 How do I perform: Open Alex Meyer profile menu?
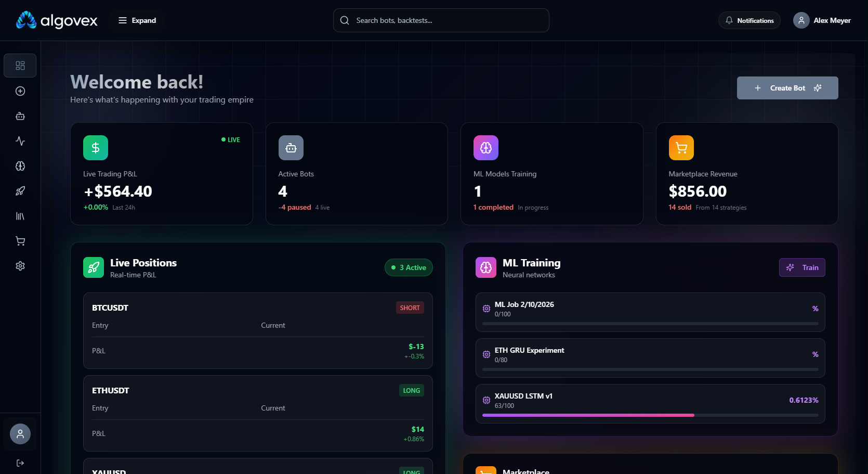[x=822, y=20]
